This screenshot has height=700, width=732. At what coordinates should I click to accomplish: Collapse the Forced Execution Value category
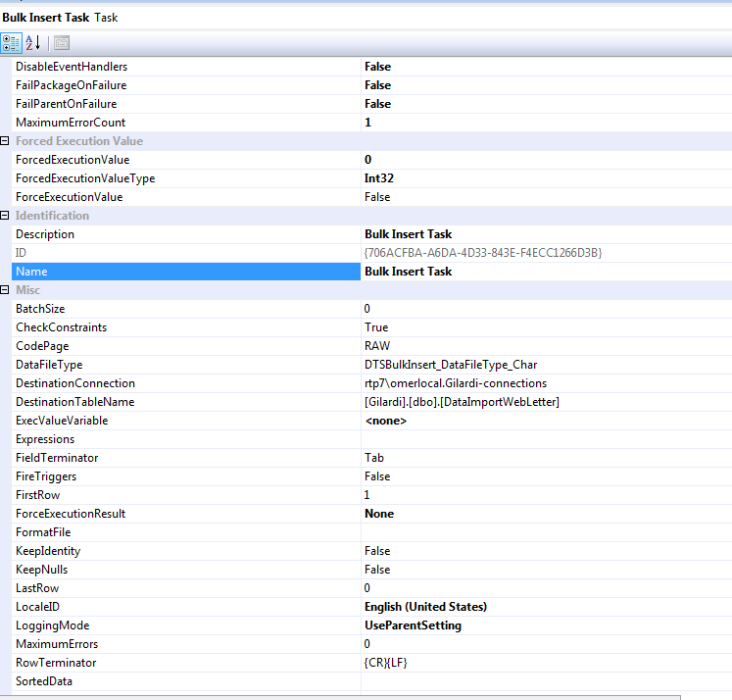(x=5, y=141)
